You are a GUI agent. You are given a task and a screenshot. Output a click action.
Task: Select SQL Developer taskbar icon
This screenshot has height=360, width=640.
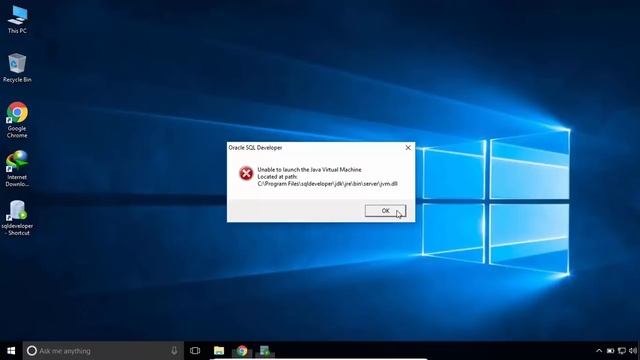[x=265, y=351]
